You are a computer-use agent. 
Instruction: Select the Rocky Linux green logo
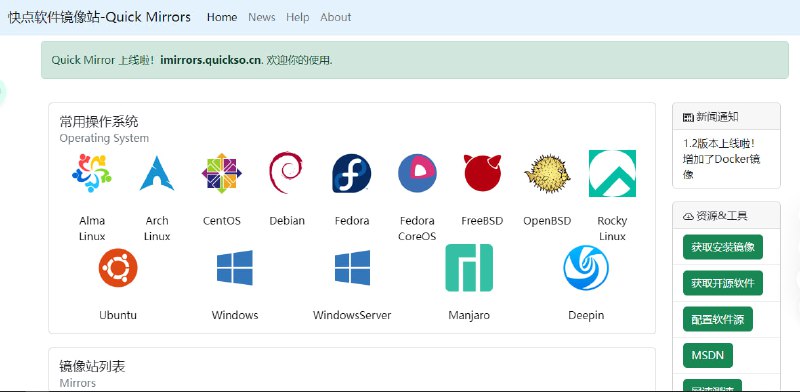612,173
